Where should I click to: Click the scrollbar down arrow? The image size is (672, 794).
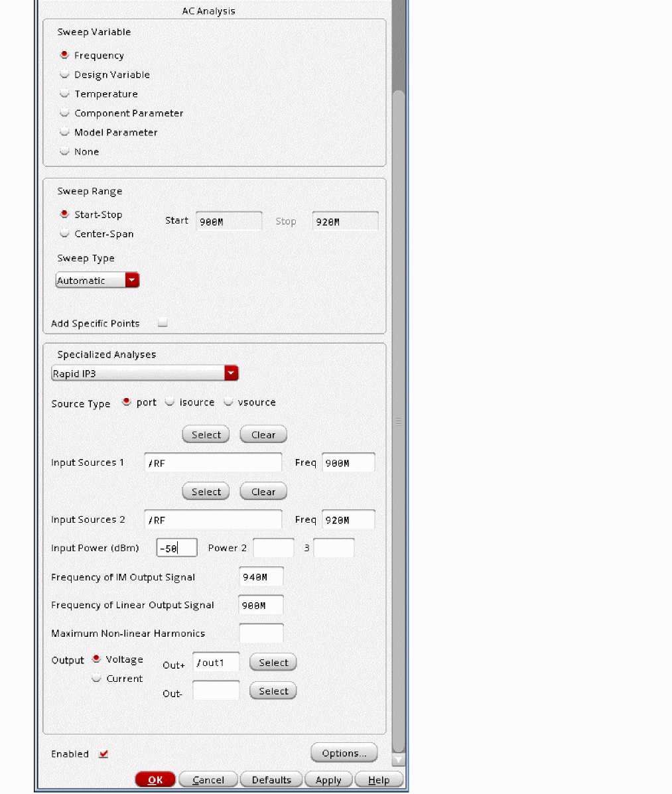399,760
